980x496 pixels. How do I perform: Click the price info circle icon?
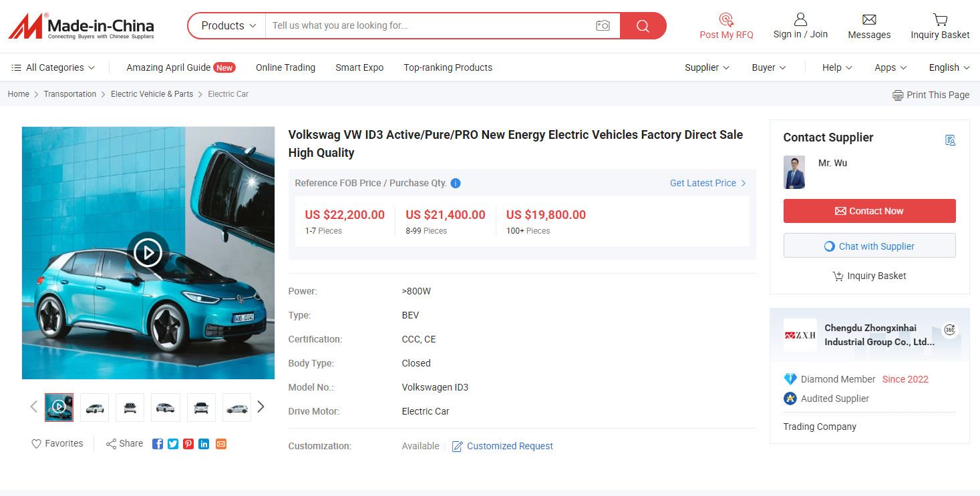[456, 183]
